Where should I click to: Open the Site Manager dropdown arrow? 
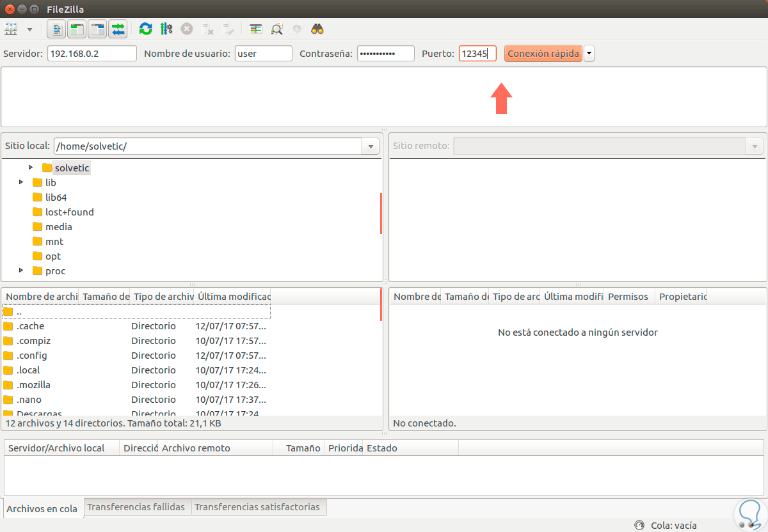coord(29,29)
